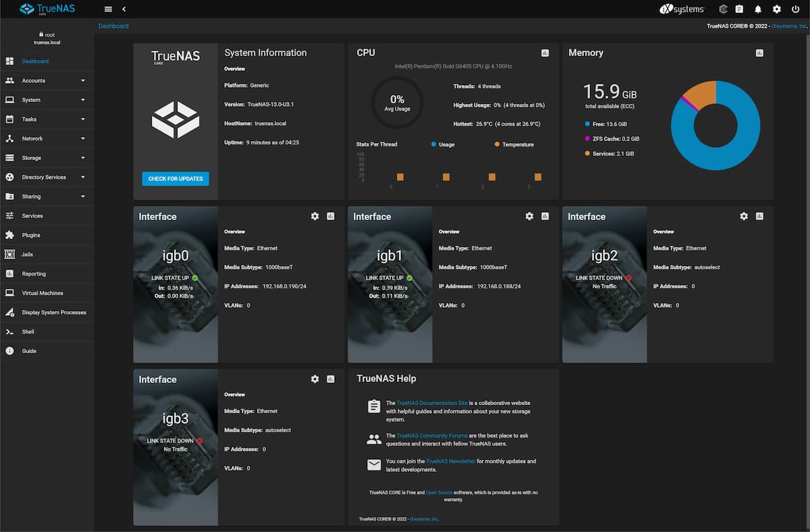
Task: Collapse sidebar using the back chevron icon
Action: click(124, 9)
